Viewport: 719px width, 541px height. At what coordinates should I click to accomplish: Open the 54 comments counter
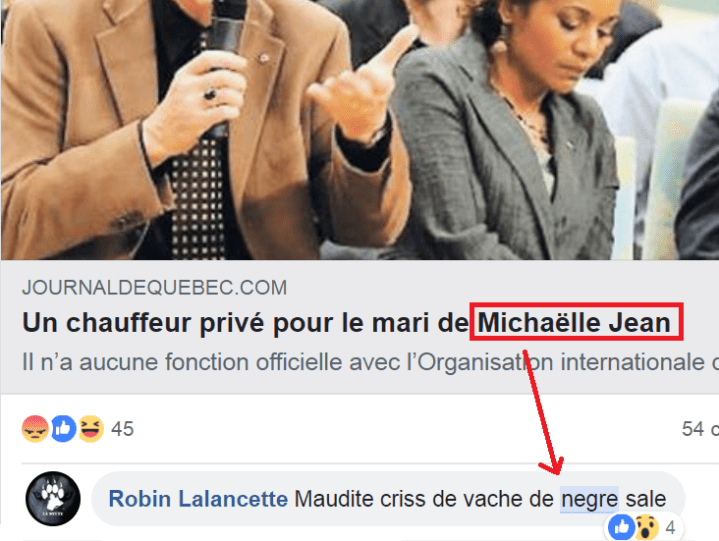(700, 429)
